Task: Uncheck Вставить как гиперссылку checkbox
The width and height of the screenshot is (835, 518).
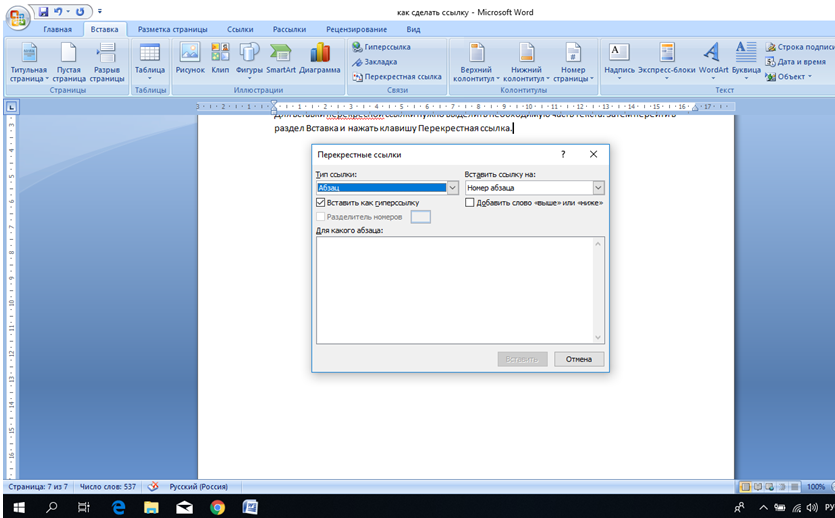Action: (321, 202)
